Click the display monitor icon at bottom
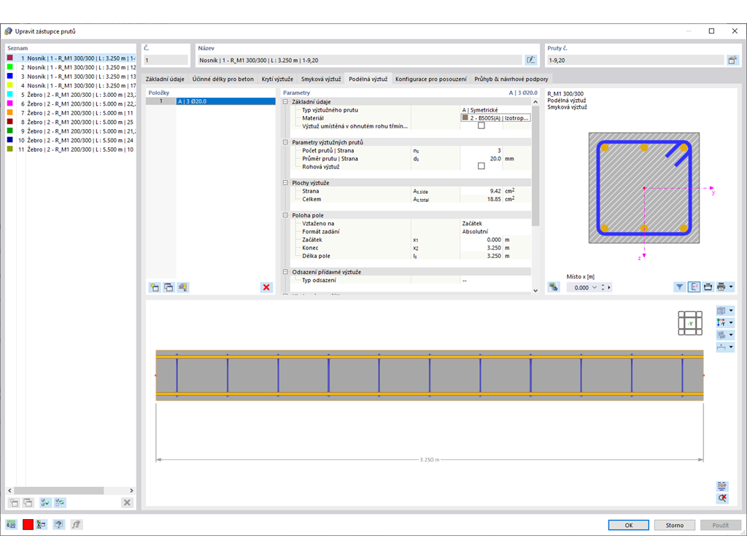The height and width of the screenshot is (560, 747). click(x=58, y=525)
